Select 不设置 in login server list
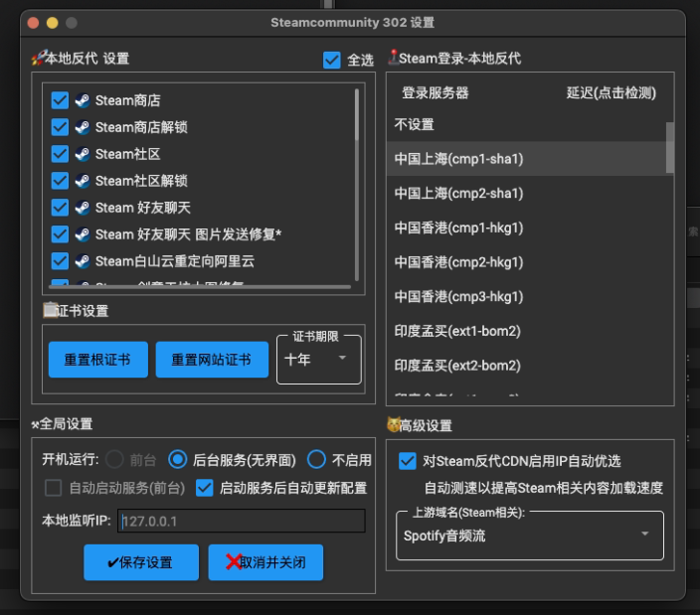 (526, 124)
